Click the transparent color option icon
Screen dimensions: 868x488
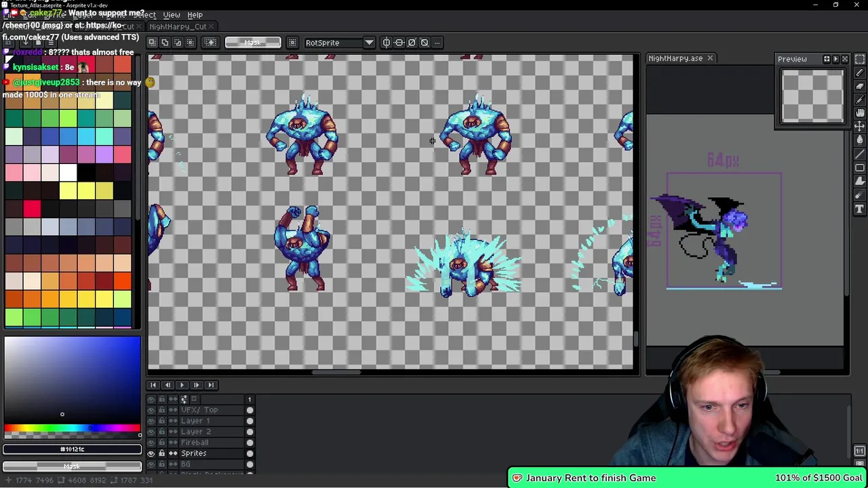211,42
